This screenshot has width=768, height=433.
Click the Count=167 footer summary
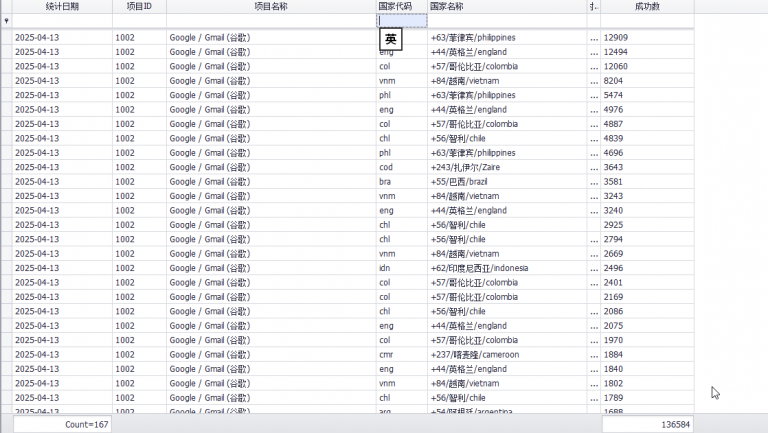coord(62,425)
